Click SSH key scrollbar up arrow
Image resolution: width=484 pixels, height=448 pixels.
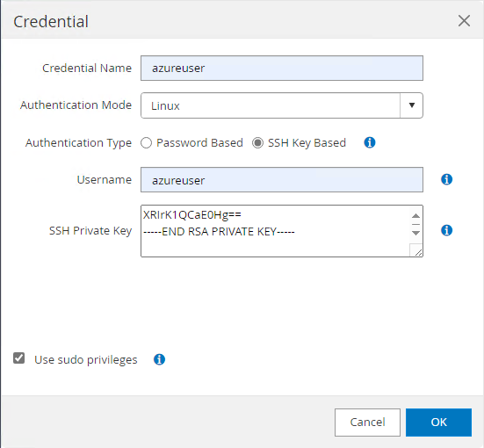point(415,215)
